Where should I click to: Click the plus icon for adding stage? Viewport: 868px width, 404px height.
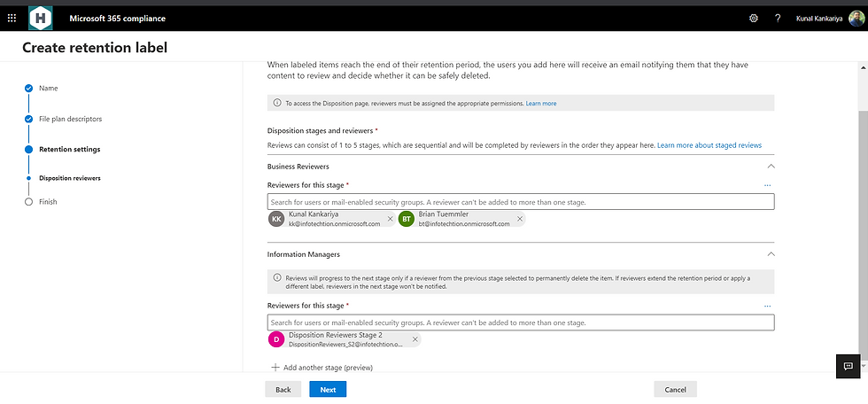click(275, 368)
